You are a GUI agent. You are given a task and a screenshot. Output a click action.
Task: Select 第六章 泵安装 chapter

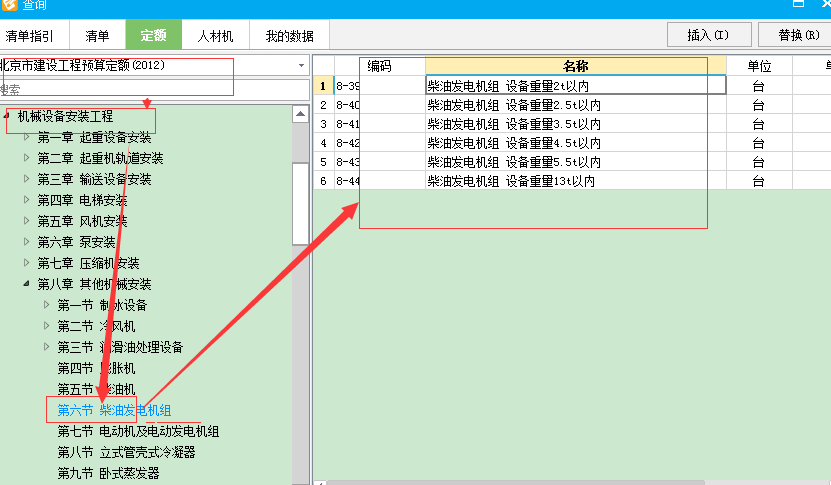click(76, 242)
